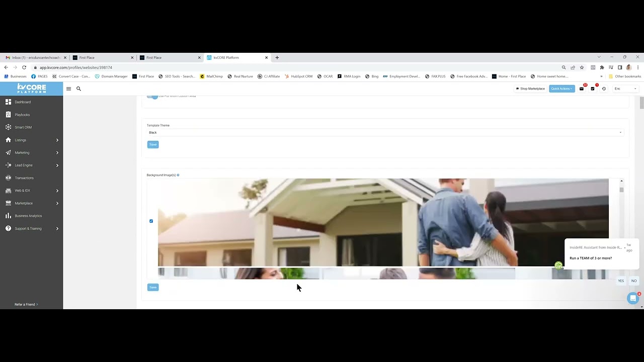644x362 pixels.
Task: Open the Quick Actions dropdown
Action: tap(561, 88)
